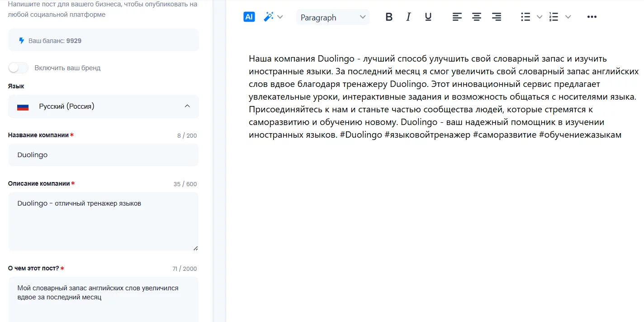Open the Paragraph style dropdown
This screenshot has width=644, height=322.
click(333, 17)
